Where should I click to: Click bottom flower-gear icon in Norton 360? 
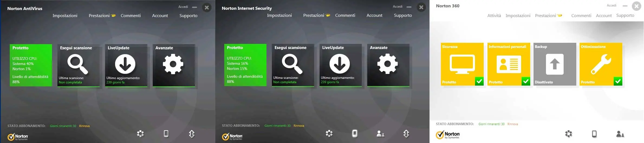(569, 134)
